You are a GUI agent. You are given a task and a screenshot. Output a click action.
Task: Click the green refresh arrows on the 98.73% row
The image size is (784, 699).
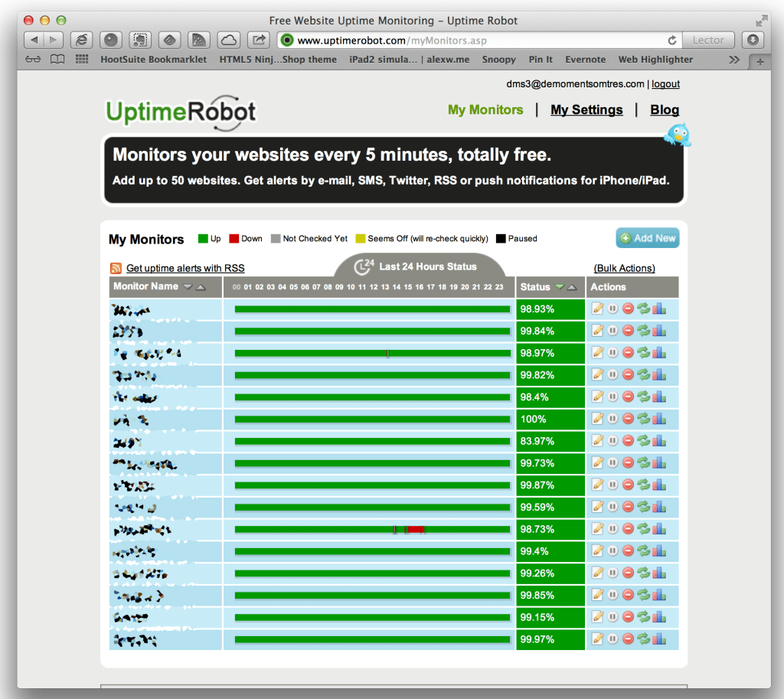tap(643, 529)
